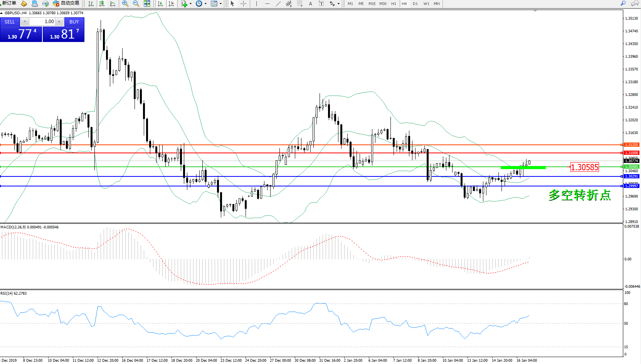
Task: Open search with the magnifier icon
Action: tap(623, 3)
